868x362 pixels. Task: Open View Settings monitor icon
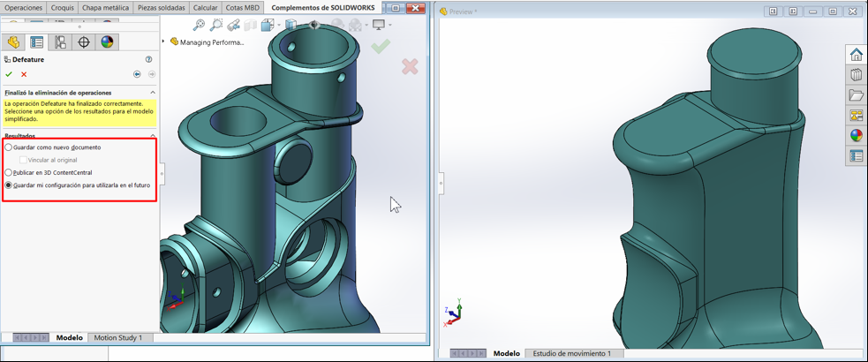pyautogui.click(x=379, y=25)
